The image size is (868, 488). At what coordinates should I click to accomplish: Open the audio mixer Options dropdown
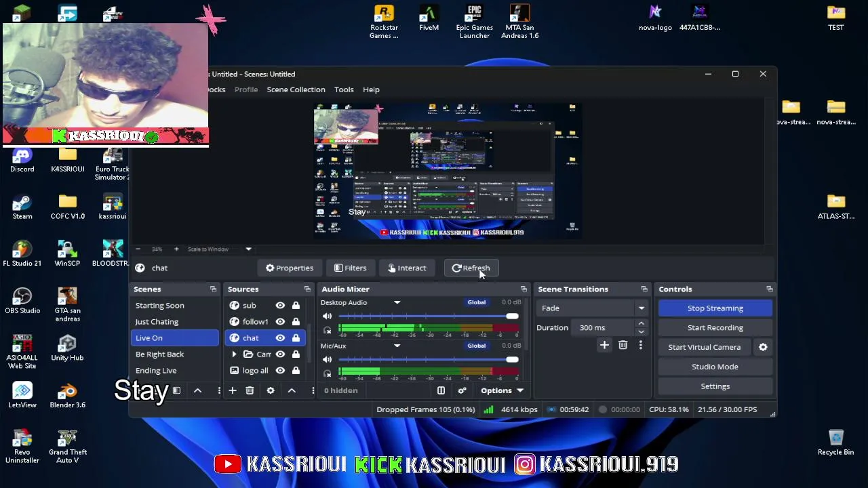pos(502,390)
